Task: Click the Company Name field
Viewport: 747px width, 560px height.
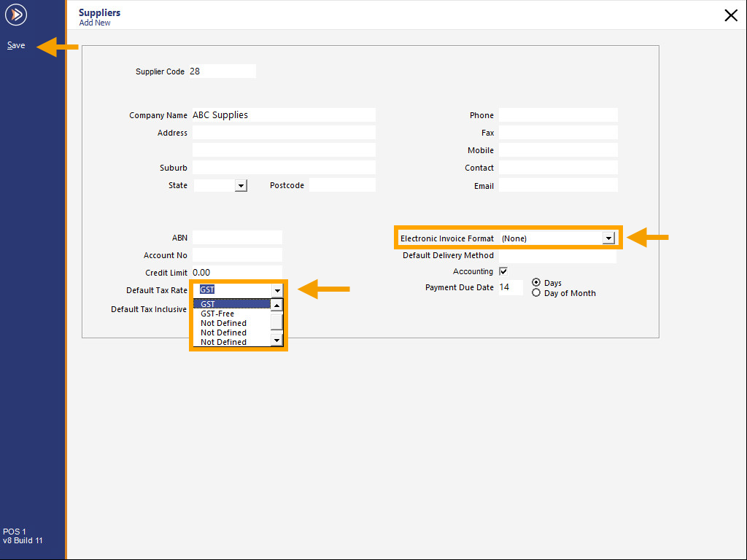Action: (x=284, y=114)
